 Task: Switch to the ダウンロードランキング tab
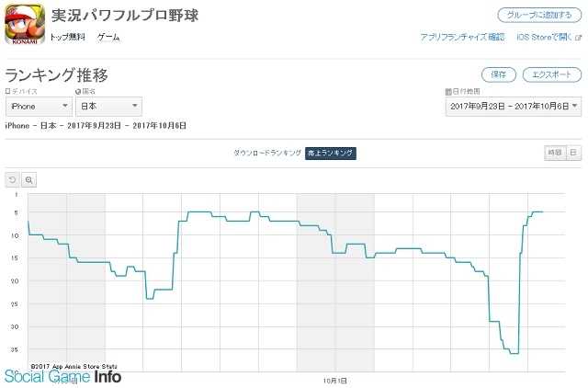(267, 153)
